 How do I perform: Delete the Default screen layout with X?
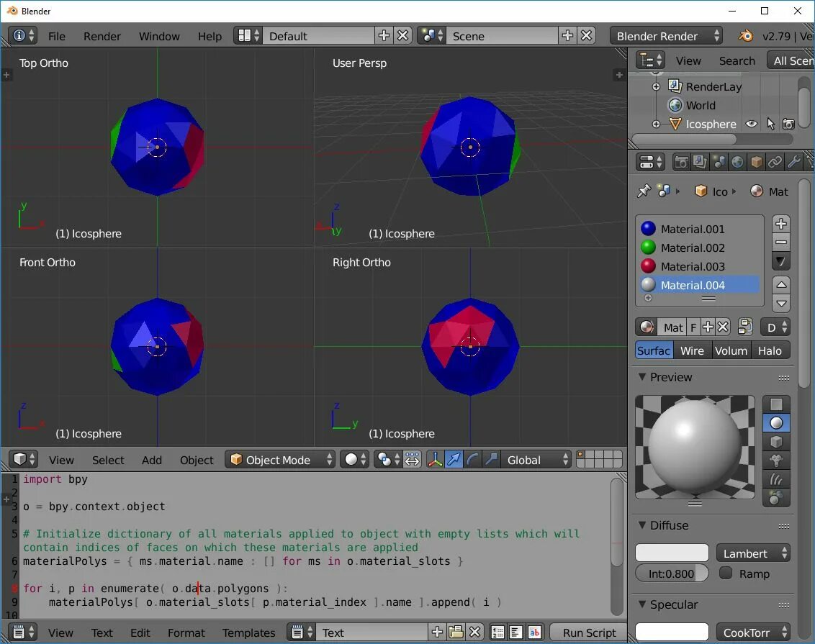tap(403, 35)
